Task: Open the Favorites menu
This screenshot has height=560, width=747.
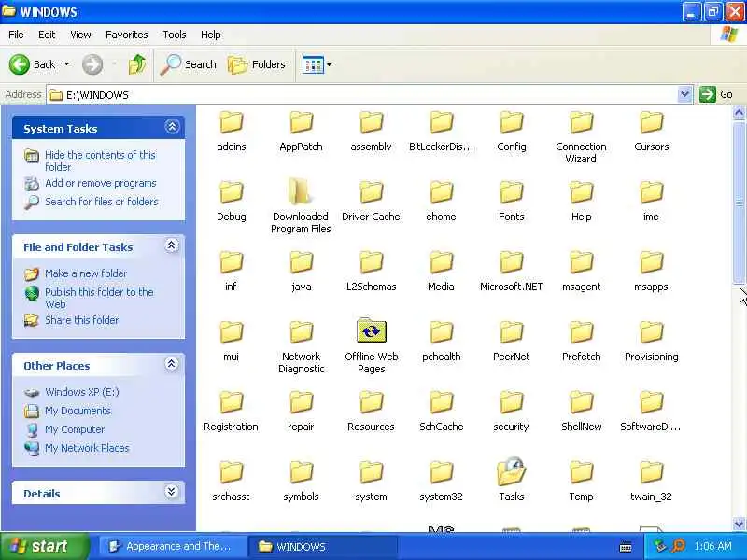Action: tap(127, 35)
